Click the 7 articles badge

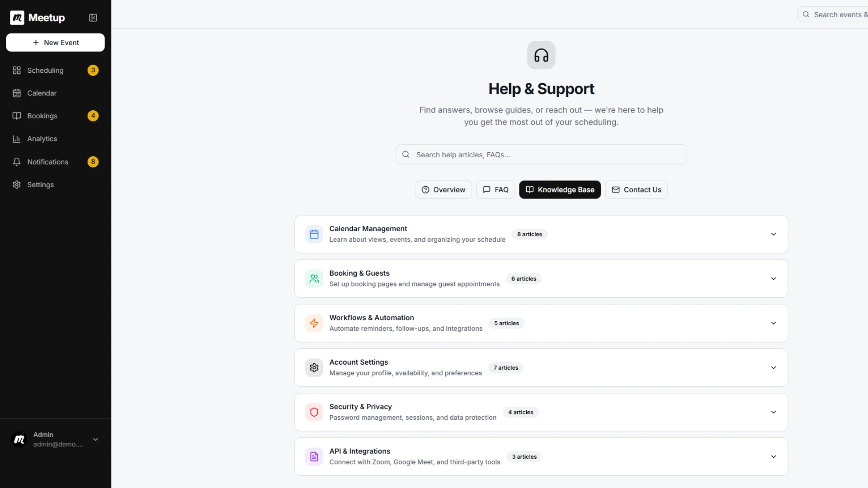point(506,368)
